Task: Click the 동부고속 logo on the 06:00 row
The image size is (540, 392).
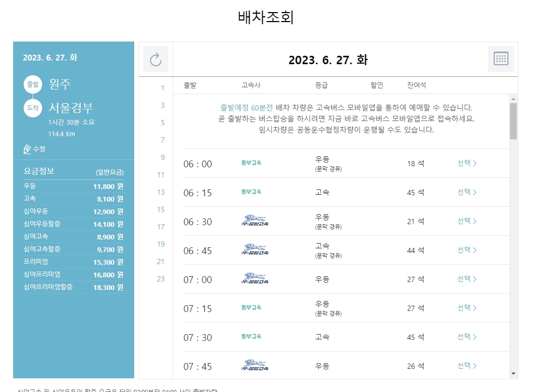Action: click(251, 163)
